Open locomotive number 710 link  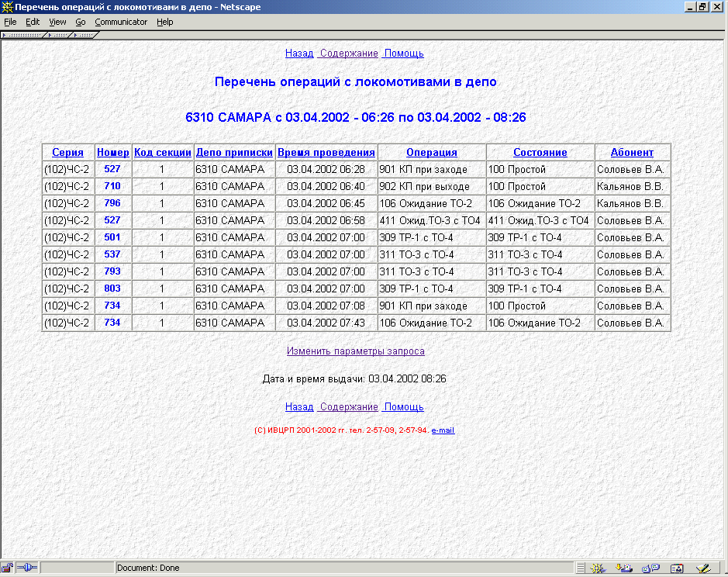point(112,186)
